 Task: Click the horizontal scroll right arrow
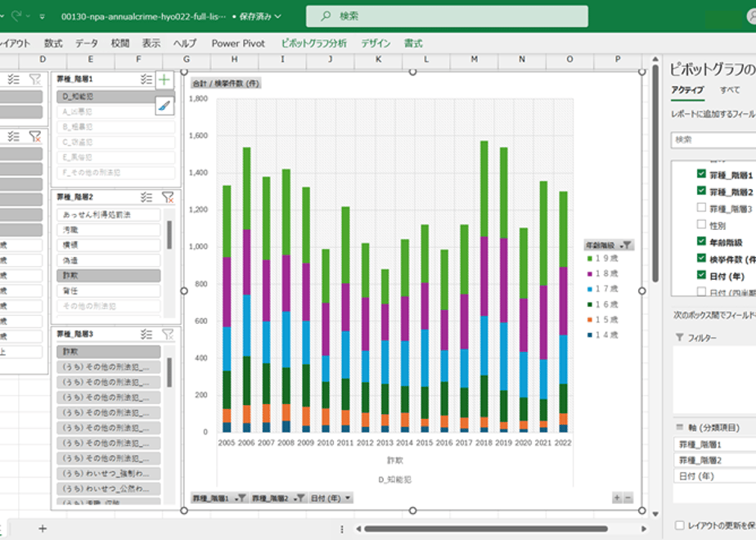tap(644, 529)
